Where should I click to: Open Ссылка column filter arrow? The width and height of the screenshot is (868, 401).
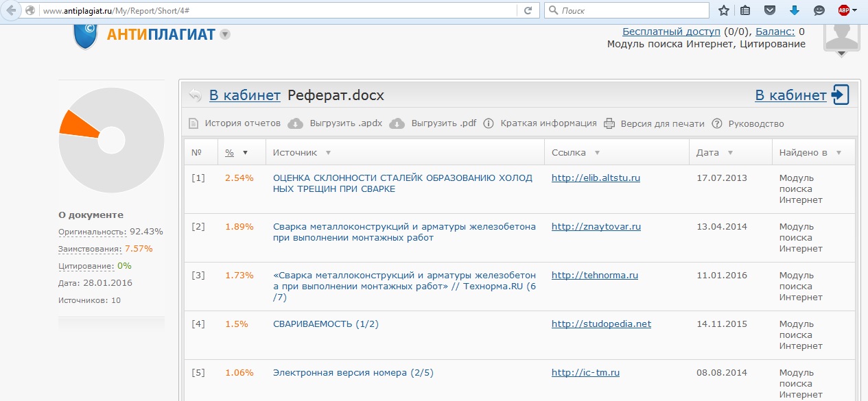[597, 153]
